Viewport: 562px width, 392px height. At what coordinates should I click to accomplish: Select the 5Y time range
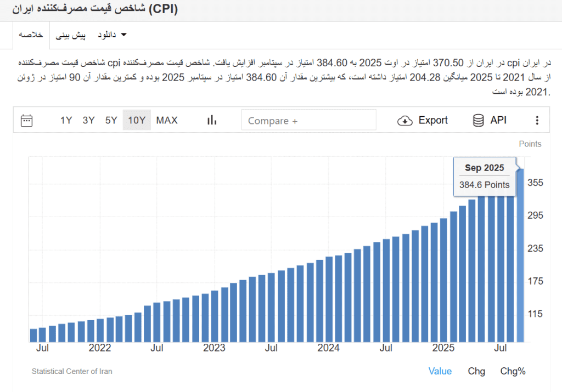tap(111, 120)
